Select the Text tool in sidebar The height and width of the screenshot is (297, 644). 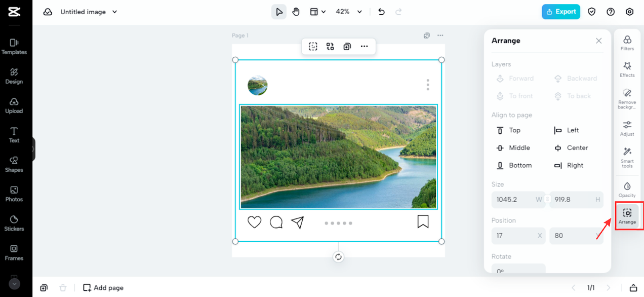pos(14,135)
